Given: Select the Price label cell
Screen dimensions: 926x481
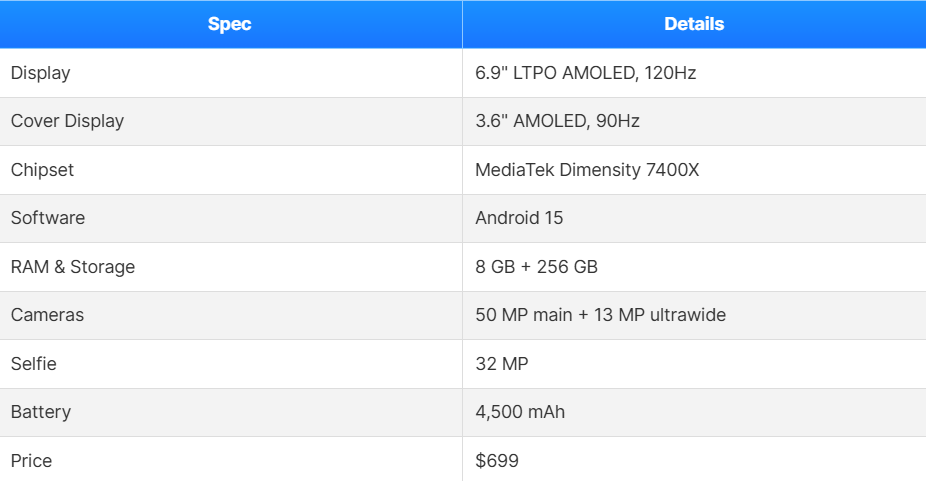Looking at the screenshot, I should tap(32, 461).
